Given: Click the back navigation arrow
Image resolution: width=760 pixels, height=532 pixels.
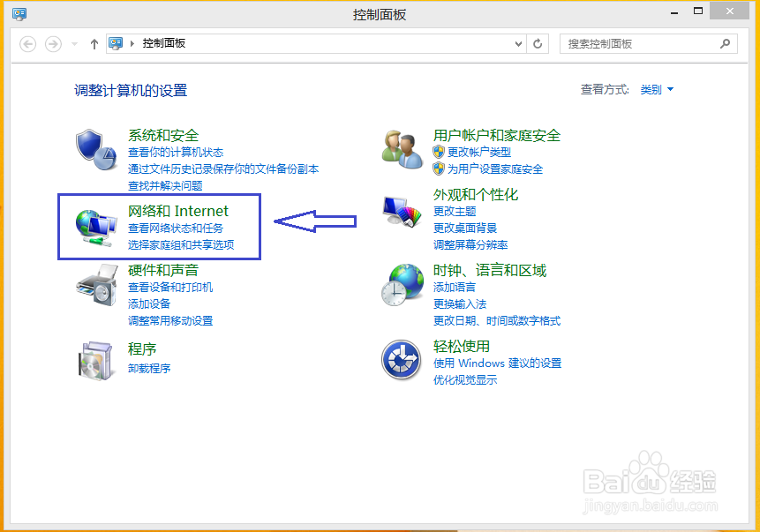Looking at the screenshot, I should (27, 43).
